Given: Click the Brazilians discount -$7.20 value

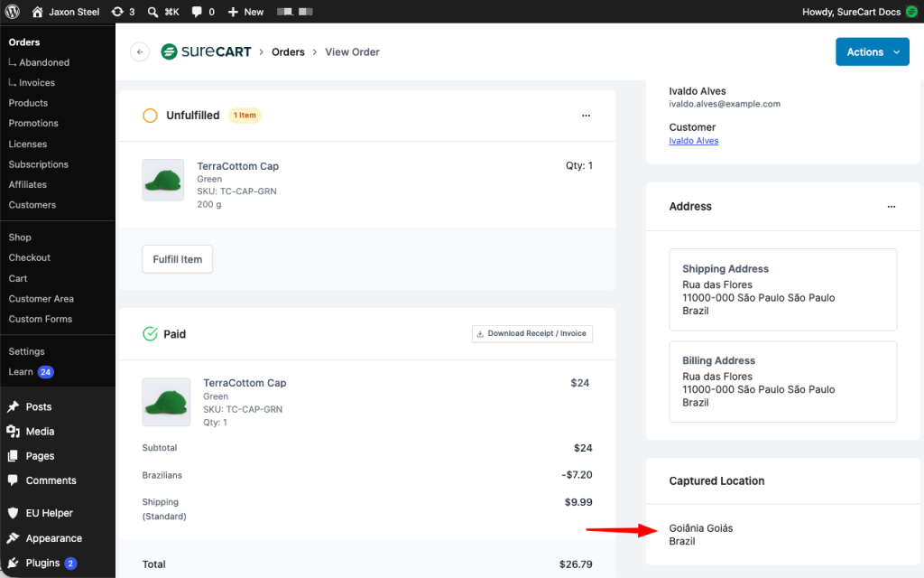Looking at the screenshot, I should pos(577,475).
